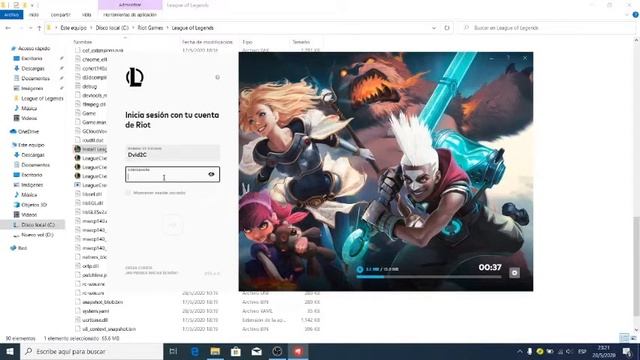Image resolution: width=640 pixels, height=360 pixels.
Task: Click the search box Buscar en League of Legends
Action: pos(547,28)
